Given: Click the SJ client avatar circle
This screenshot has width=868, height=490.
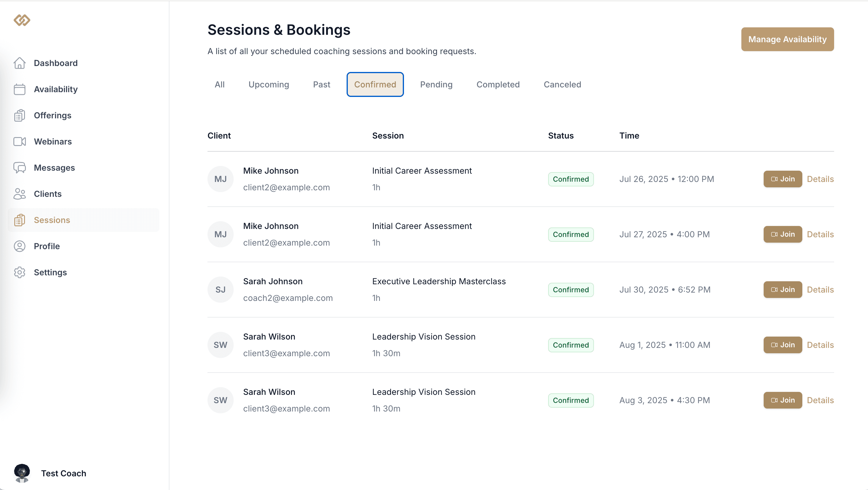Looking at the screenshot, I should 220,290.
